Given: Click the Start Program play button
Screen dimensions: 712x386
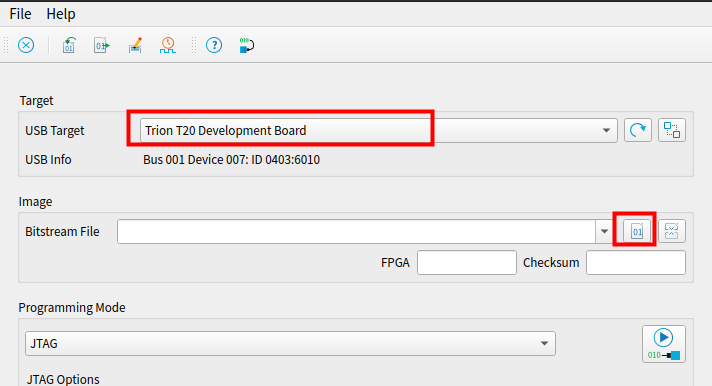Looking at the screenshot, I should click(x=663, y=344).
